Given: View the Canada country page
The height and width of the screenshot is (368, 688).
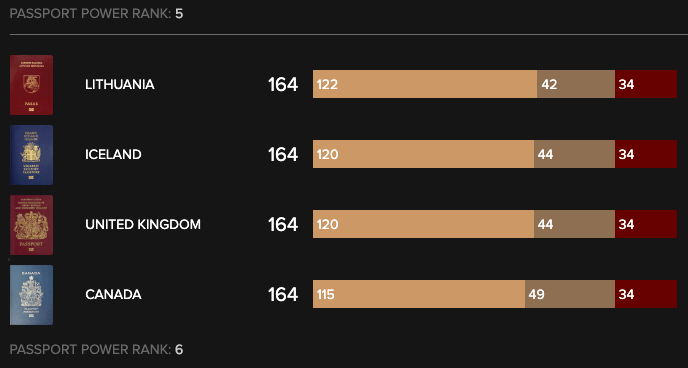Looking at the screenshot, I should [113, 294].
